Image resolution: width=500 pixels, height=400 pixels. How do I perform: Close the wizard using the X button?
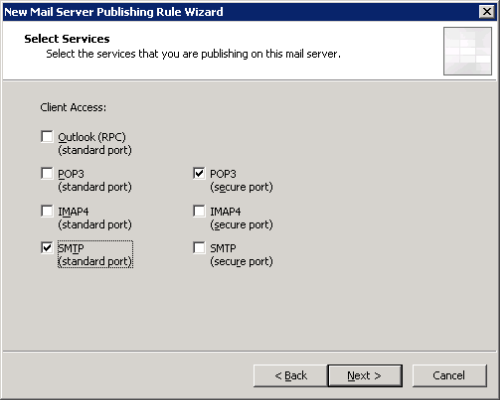(x=487, y=12)
